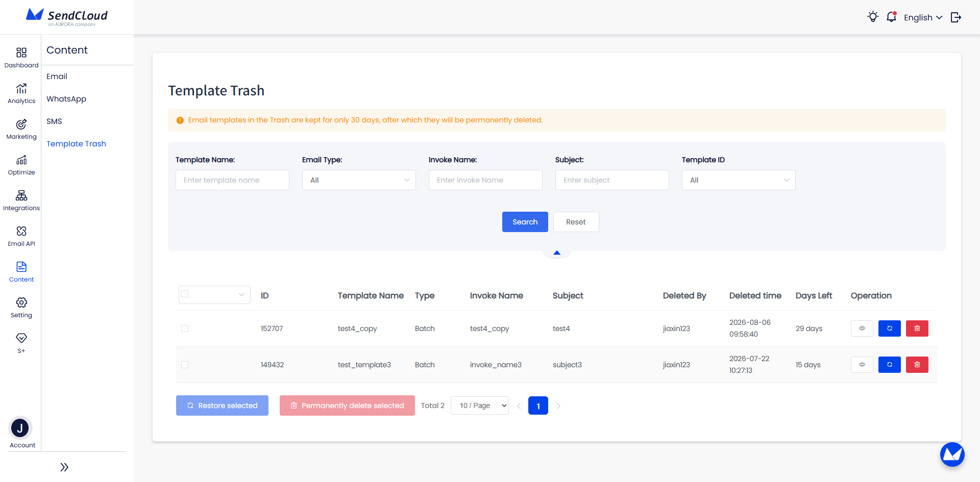The image size is (980, 482).
Task: Click the logout icon
Action: coord(956,17)
